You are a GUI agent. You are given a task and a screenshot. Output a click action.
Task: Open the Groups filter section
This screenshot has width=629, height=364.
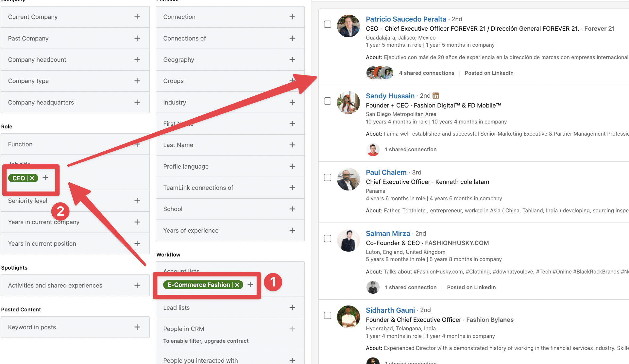click(293, 81)
